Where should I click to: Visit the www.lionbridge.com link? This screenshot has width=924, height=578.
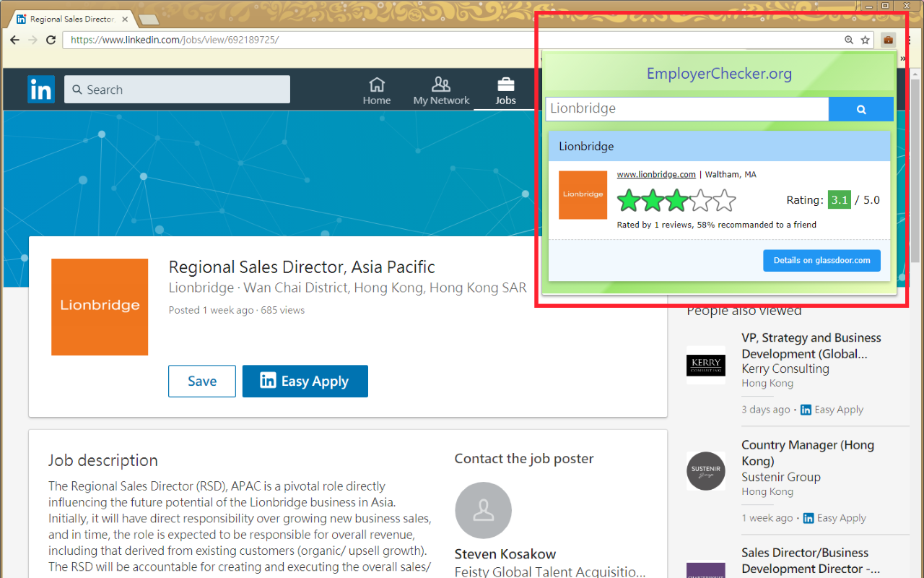pyautogui.click(x=655, y=173)
